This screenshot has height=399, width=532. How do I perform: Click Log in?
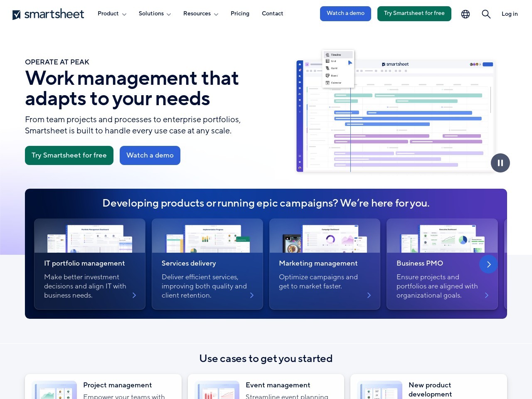[510, 14]
